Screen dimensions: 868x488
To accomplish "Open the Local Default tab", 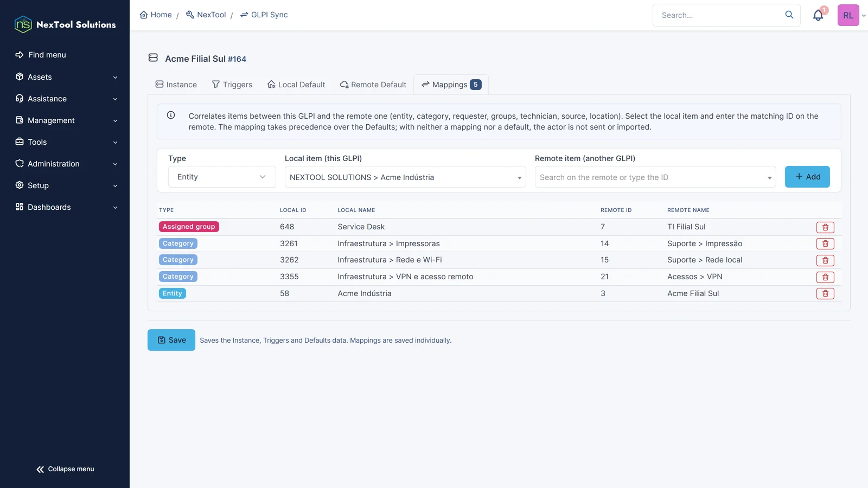I will point(296,85).
